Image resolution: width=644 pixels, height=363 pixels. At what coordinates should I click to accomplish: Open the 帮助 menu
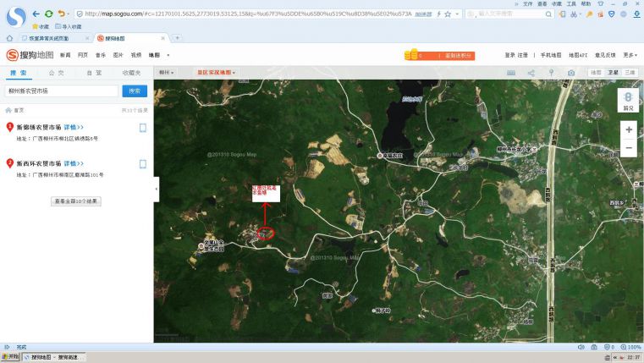tap(586, 3)
